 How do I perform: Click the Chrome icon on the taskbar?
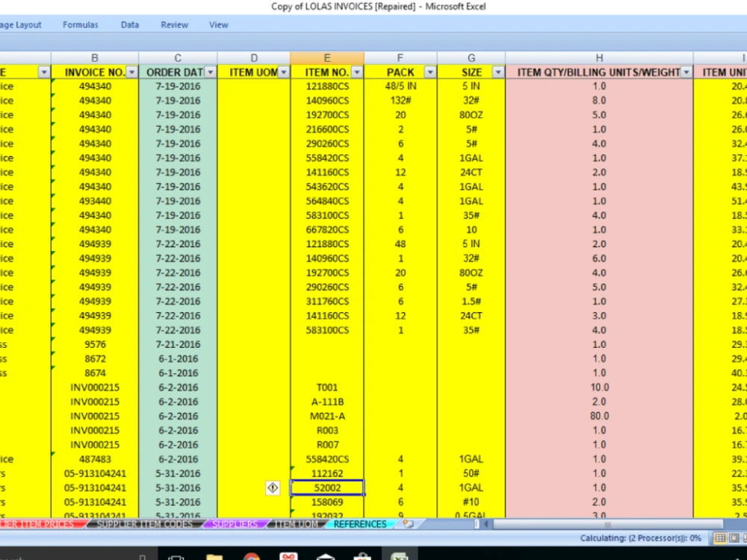click(x=251, y=557)
